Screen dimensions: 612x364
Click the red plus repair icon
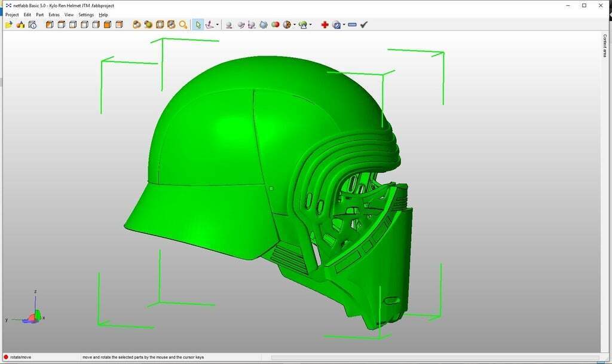point(325,25)
